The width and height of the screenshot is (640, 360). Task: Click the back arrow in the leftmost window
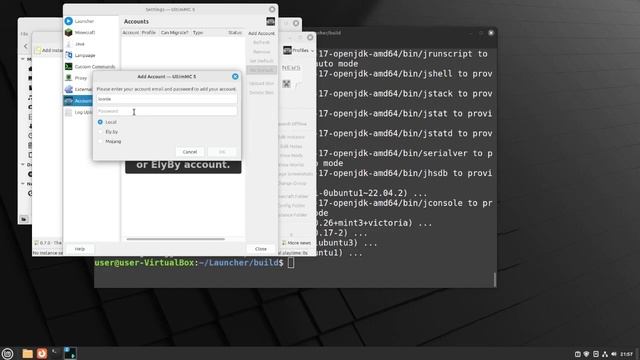[x=26, y=46]
